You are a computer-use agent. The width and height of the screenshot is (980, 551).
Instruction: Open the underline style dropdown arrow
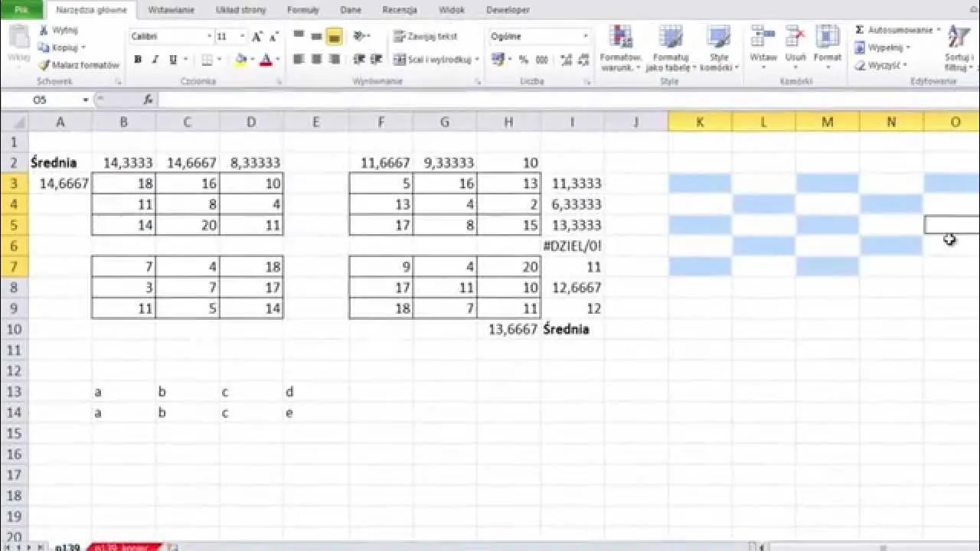pos(185,60)
